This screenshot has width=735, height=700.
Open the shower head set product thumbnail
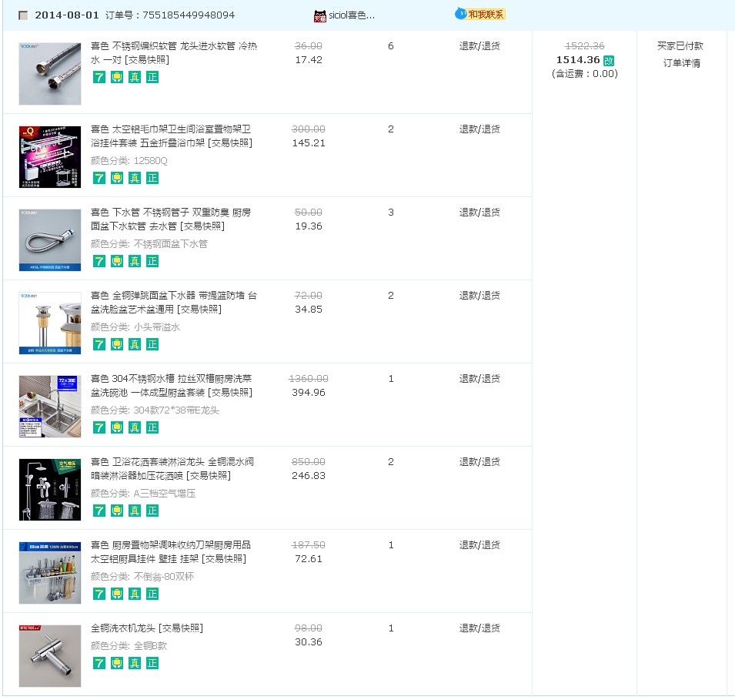pos(50,489)
